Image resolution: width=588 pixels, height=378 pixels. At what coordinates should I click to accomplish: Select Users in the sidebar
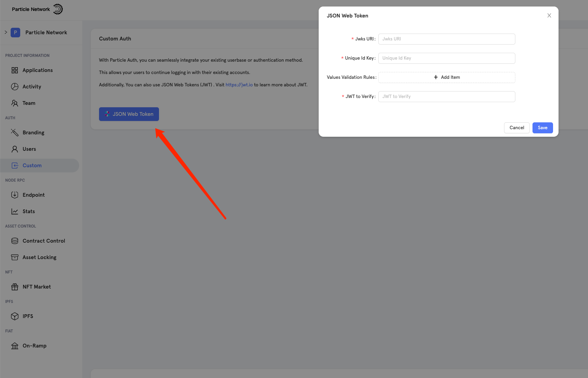pos(40,149)
